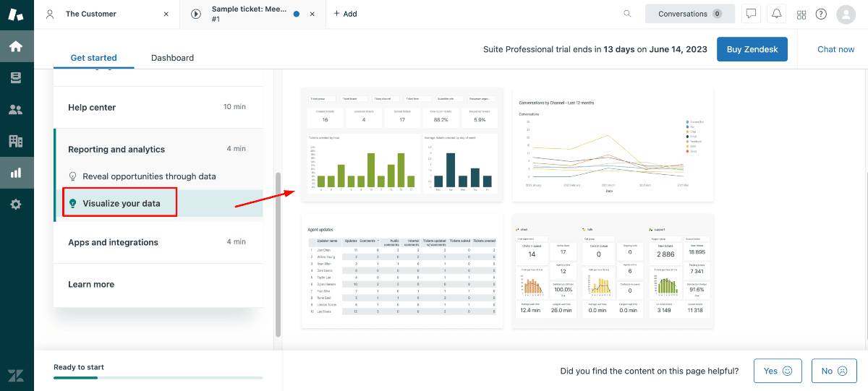Click the Buy Zendesk button
The image size is (868, 391).
point(752,49)
